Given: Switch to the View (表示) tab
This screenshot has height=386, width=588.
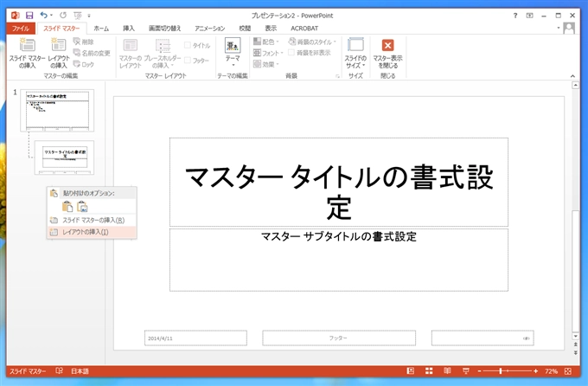Looking at the screenshot, I should click(x=271, y=29).
